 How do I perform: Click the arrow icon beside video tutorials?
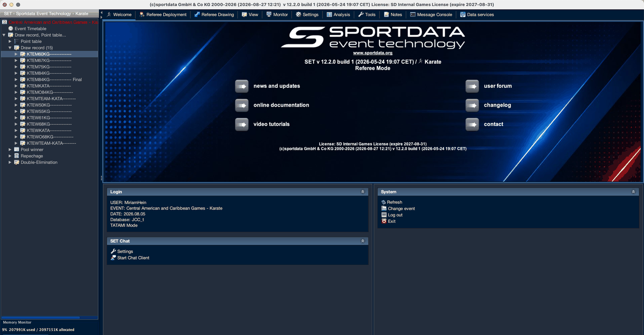(x=241, y=124)
